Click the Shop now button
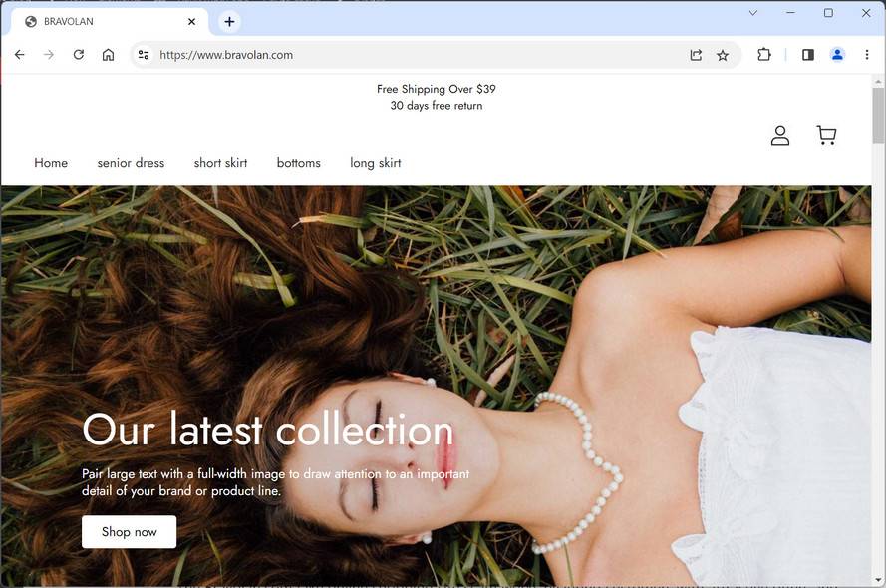The height and width of the screenshot is (588, 886). [129, 531]
